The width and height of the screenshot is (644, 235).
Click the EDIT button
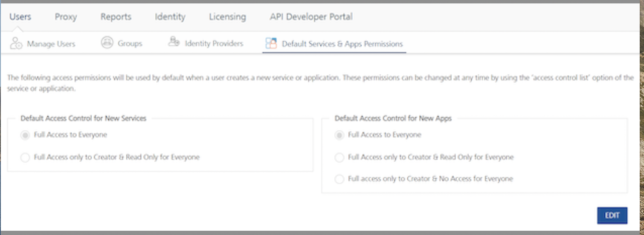click(612, 215)
